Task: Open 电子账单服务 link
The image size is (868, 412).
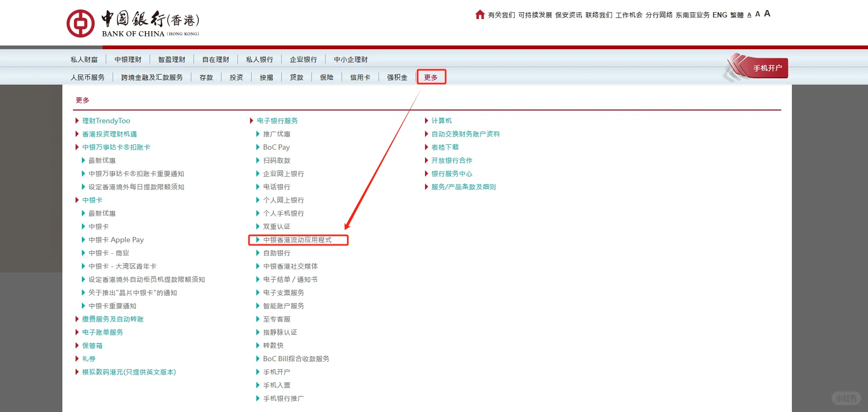Action: [103, 333]
